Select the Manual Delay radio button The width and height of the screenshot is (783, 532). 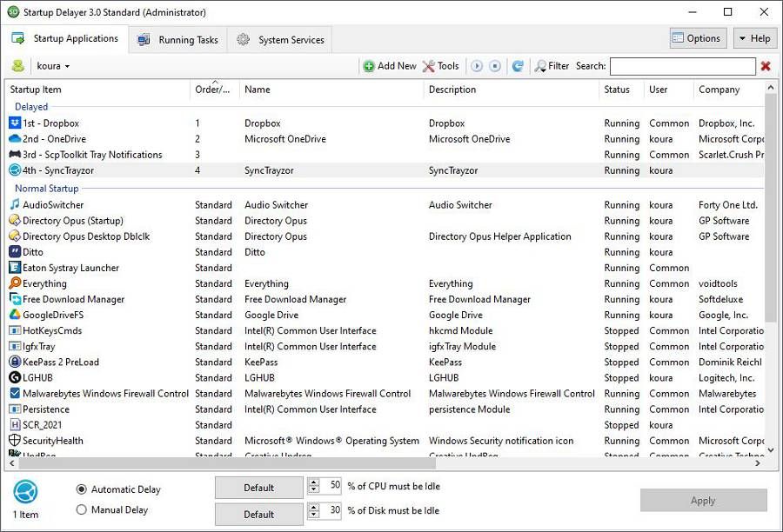pyautogui.click(x=82, y=509)
